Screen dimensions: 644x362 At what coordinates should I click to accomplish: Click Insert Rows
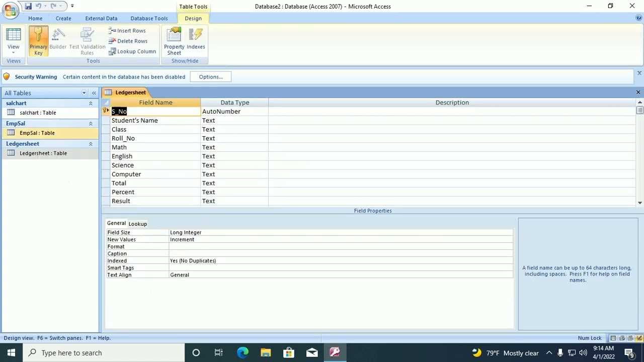point(127,31)
